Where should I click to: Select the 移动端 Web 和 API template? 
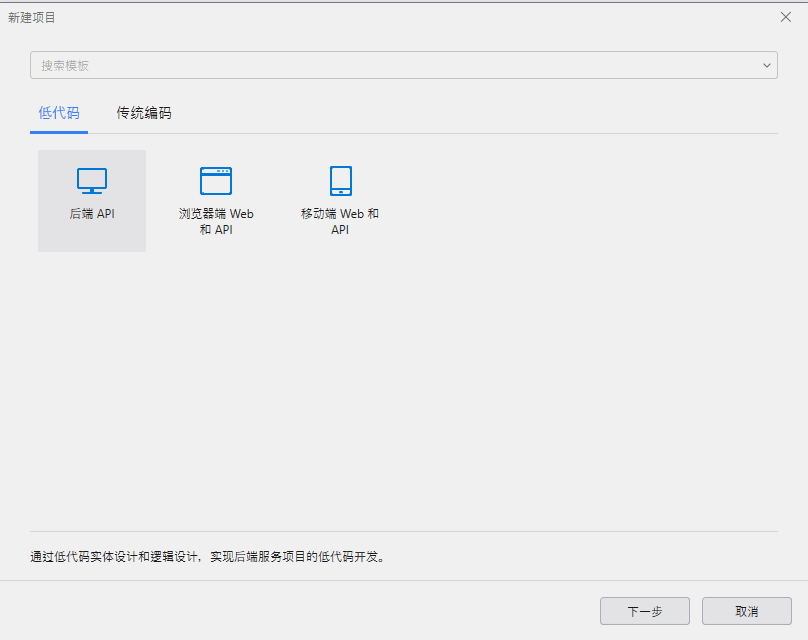[x=340, y=200]
